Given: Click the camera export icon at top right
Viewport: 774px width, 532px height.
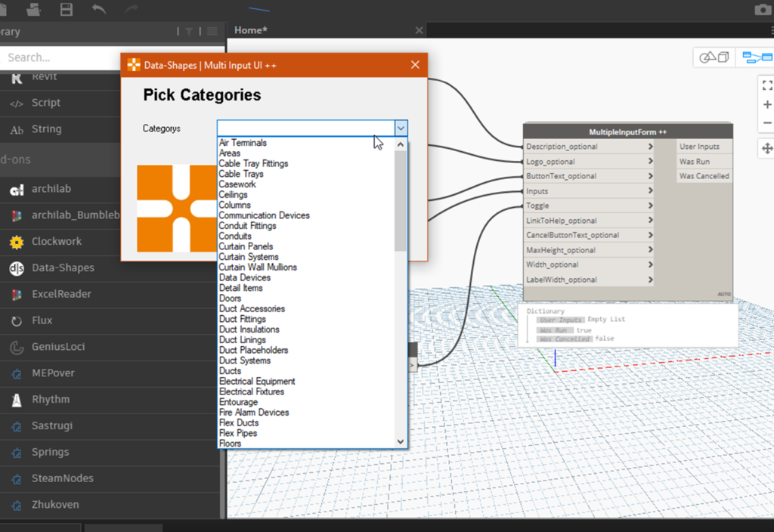Looking at the screenshot, I should point(763,9).
